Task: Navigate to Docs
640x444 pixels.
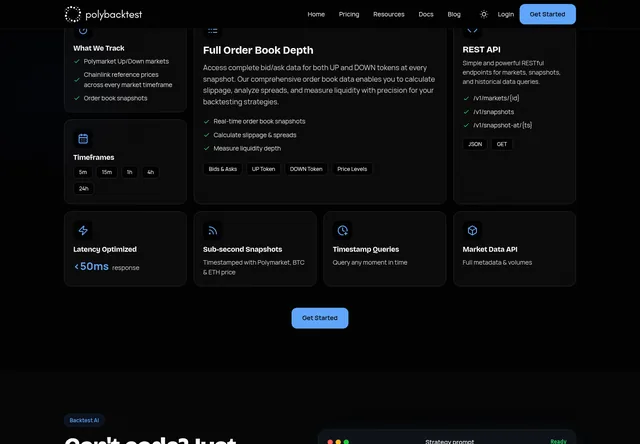Action: (x=426, y=14)
